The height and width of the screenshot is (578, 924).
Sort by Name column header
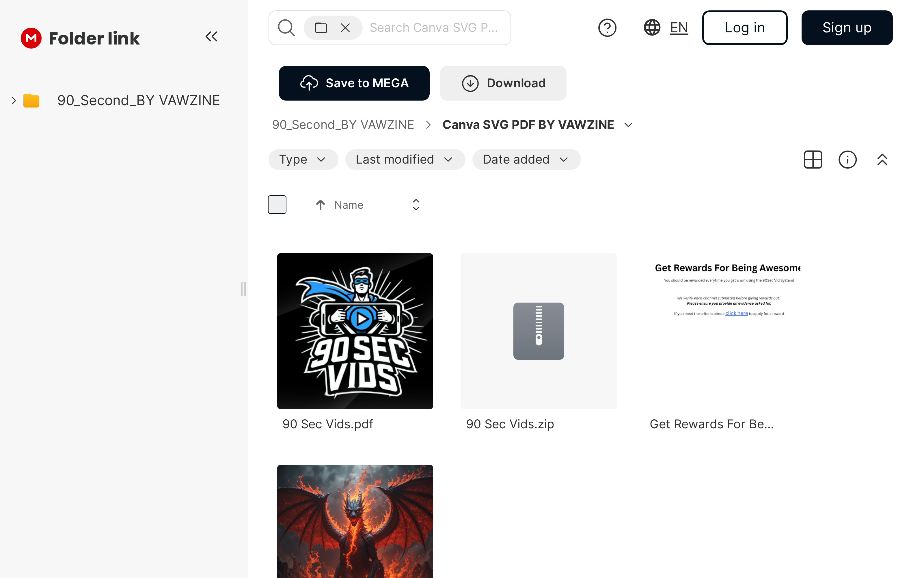click(x=349, y=205)
